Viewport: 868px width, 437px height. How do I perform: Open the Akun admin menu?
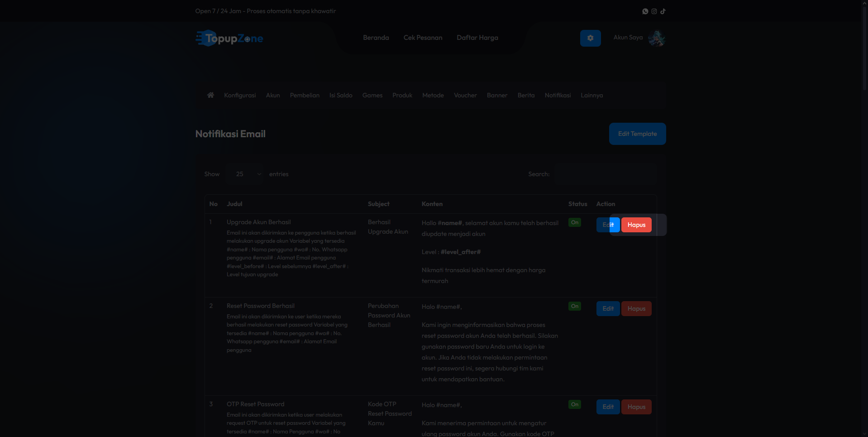point(273,95)
